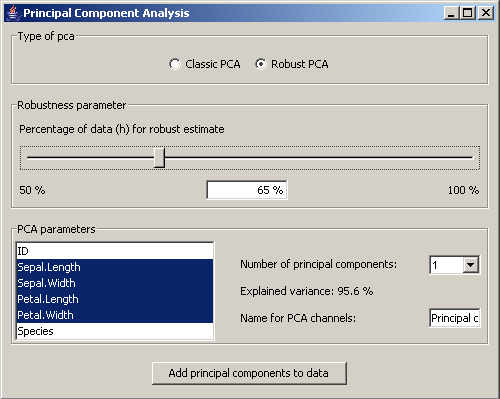Screen dimensions: 500x399
Task: Maximize the Principal Component Analysis window
Action: click(x=468, y=13)
